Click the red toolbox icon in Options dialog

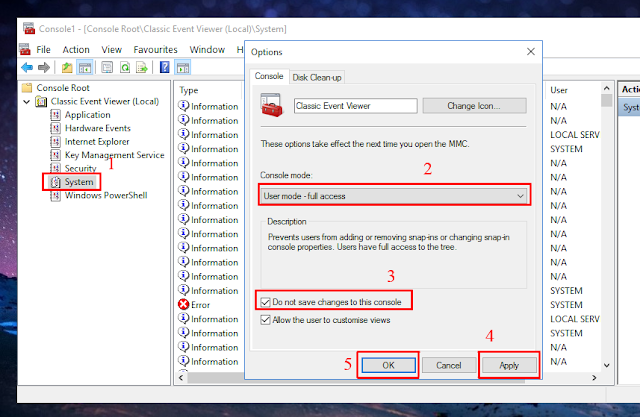pyautogui.click(x=271, y=105)
